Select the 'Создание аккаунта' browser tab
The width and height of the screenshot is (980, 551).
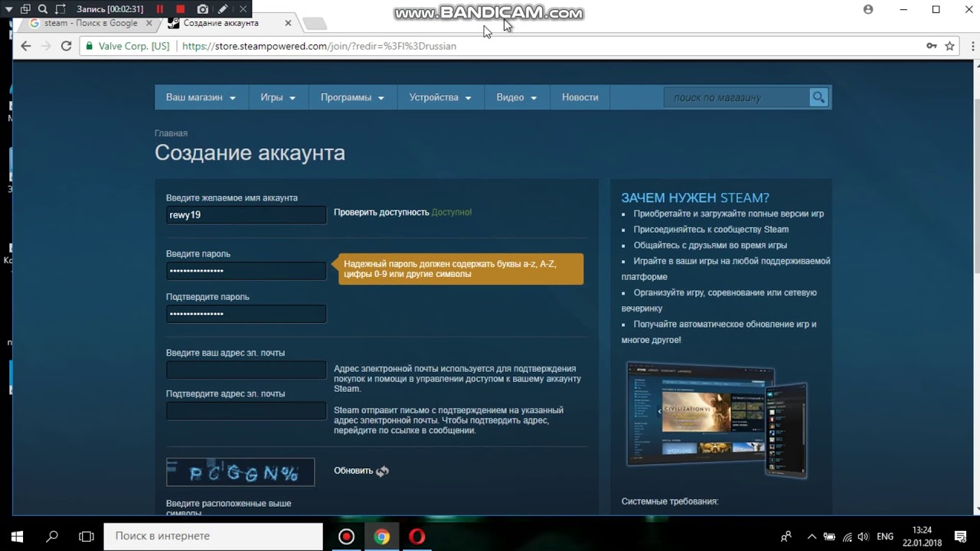pos(222,23)
